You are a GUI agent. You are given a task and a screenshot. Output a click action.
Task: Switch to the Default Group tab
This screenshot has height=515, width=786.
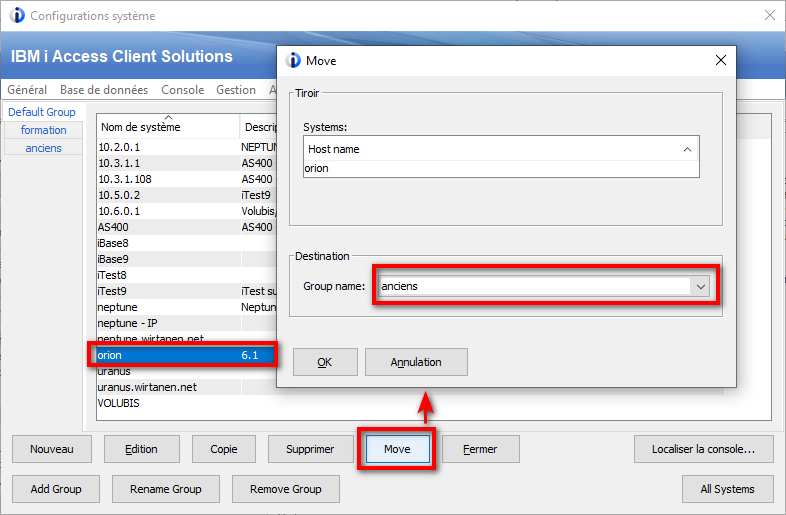tap(42, 112)
